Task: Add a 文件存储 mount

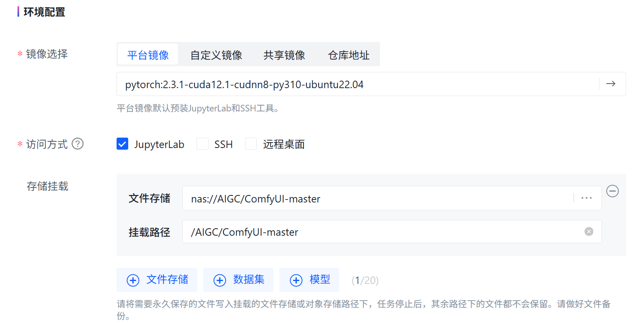Action: point(157,280)
